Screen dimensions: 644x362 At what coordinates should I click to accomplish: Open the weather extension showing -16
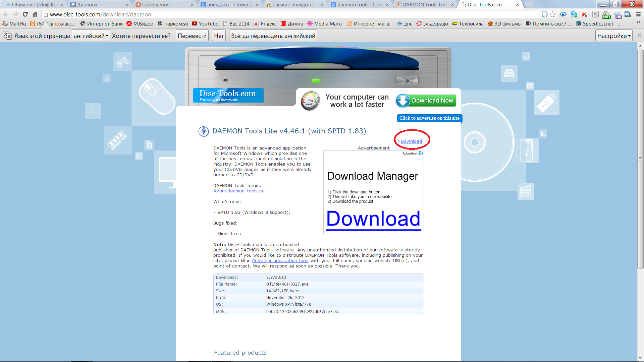[618, 14]
